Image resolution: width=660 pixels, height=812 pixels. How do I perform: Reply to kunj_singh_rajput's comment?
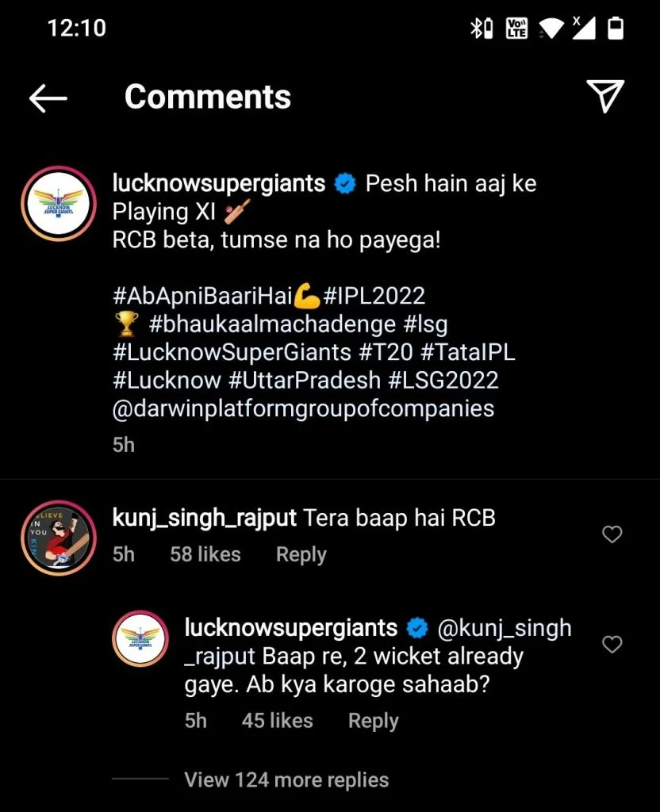301,554
